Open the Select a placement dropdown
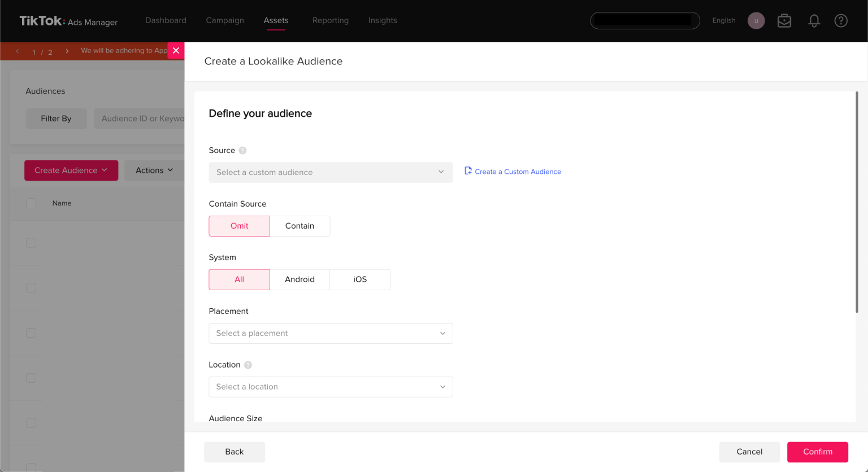This screenshot has width=868, height=472. pos(331,333)
